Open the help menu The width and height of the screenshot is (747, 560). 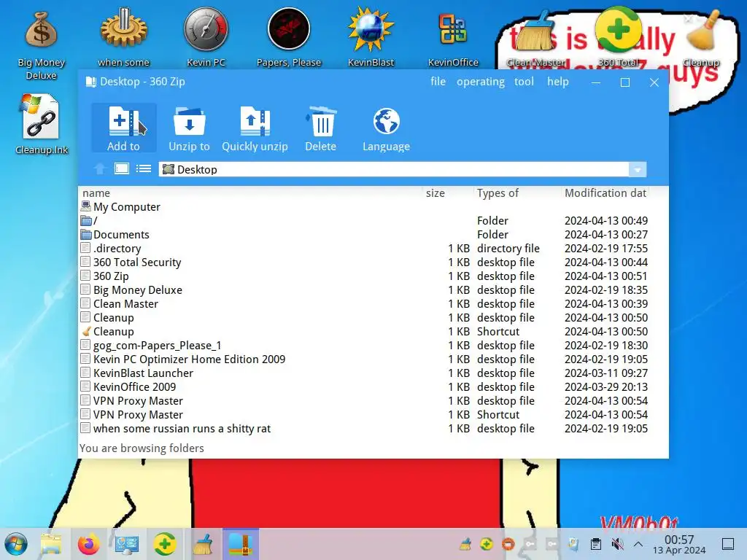coord(558,82)
